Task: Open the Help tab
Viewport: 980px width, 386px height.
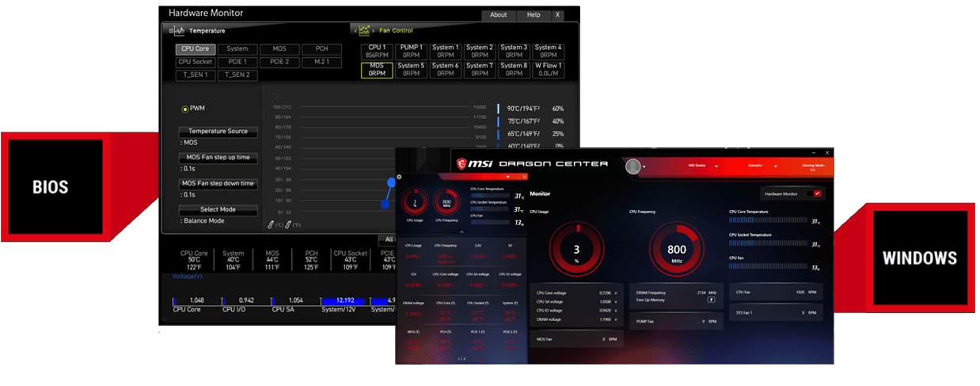Action: [534, 15]
